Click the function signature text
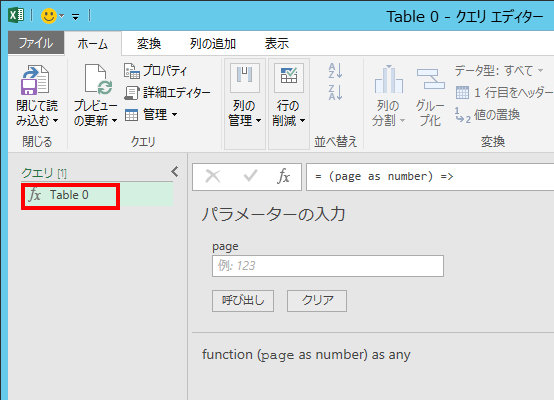554x400 pixels. coord(306,354)
